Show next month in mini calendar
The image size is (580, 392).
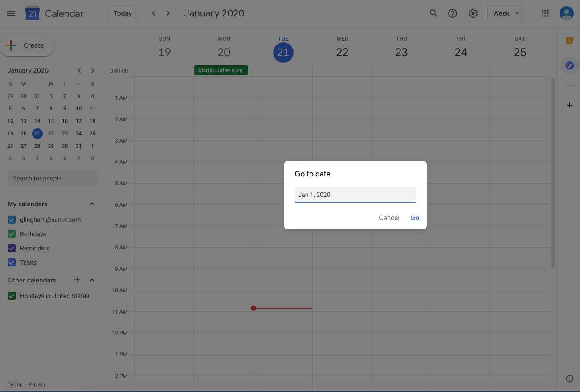pos(92,70)
